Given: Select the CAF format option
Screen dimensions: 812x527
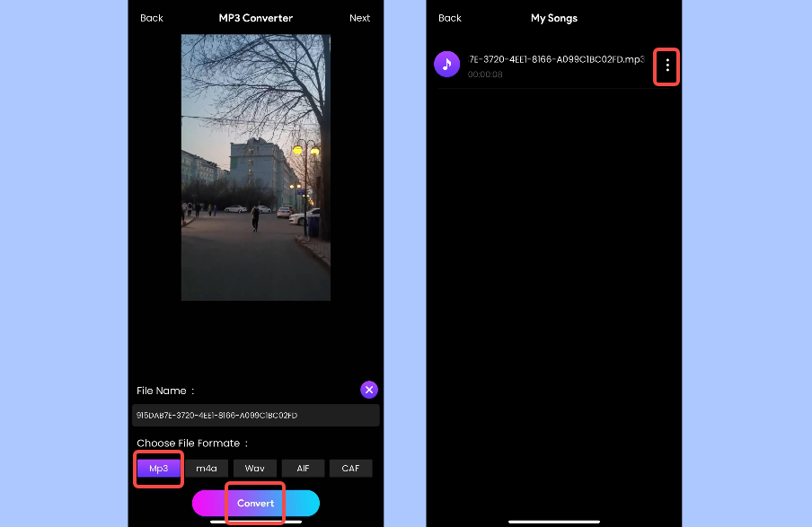Looking at the screenshot, I should 350,469.
